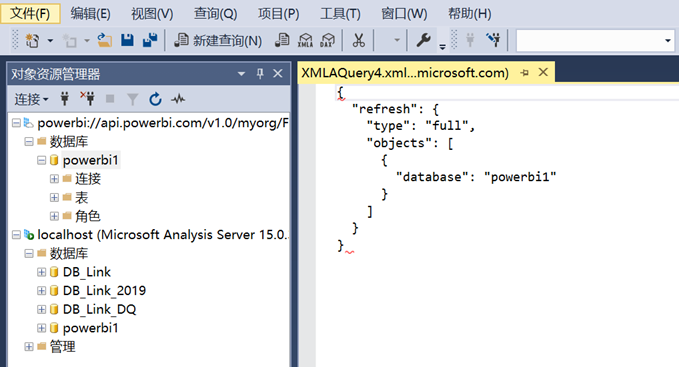Viewport: 679px width, 367px height.
Task: Click the plug connect icon in Object Explorer
Action: pos(65,99)
